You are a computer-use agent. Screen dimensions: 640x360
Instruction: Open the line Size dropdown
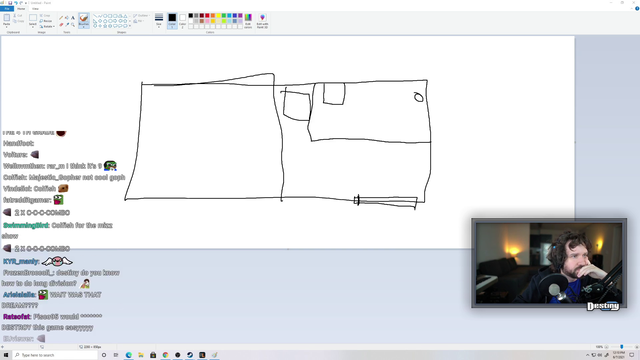coord(159,20)
